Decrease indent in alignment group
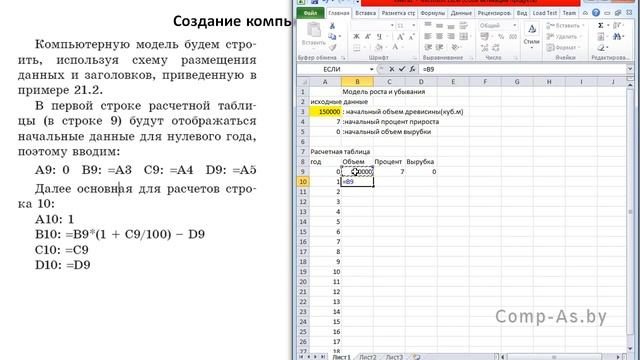Screen dimensions: 640x360 point(428,48)
